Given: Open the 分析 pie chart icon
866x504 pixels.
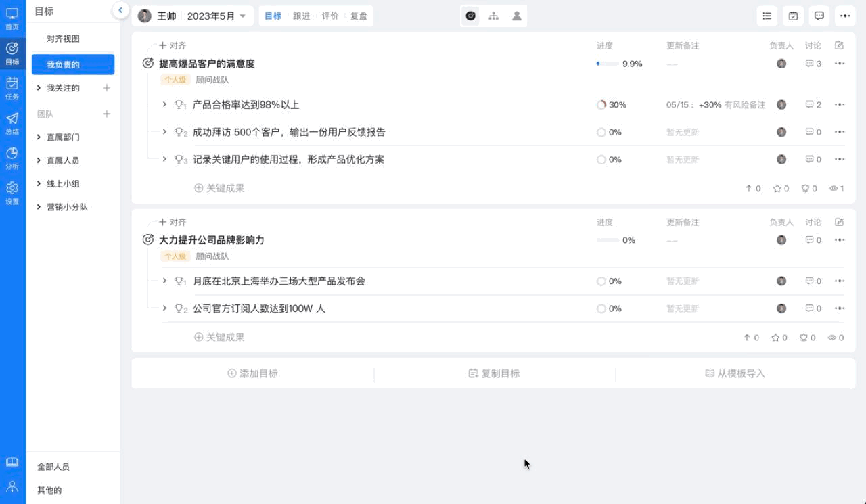Looking at the screenshot, I should click(12, 158).
